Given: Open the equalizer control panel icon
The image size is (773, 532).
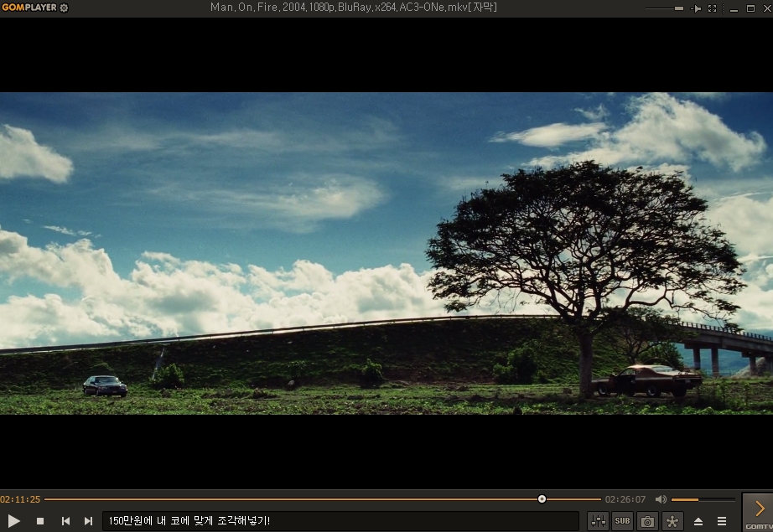Looking at the screenshot, I should pyautogui.click(x=598, y=521).
